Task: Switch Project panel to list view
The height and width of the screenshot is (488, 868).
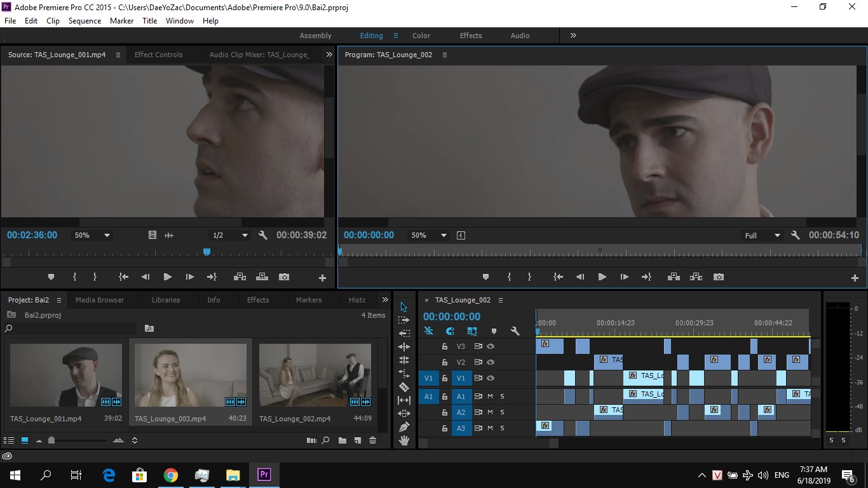Action: 9,440
